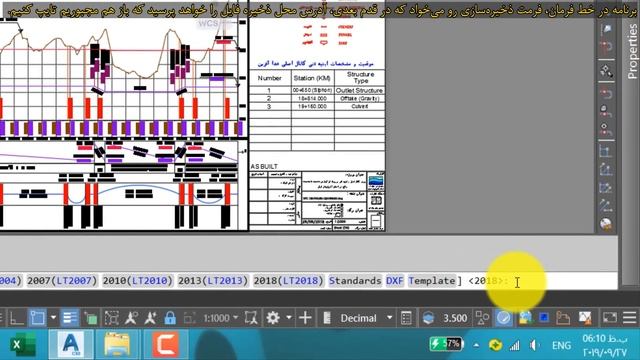
Task: Click the 'Station (KM)' table header in drawing
Action: click(x=312, y=78)
